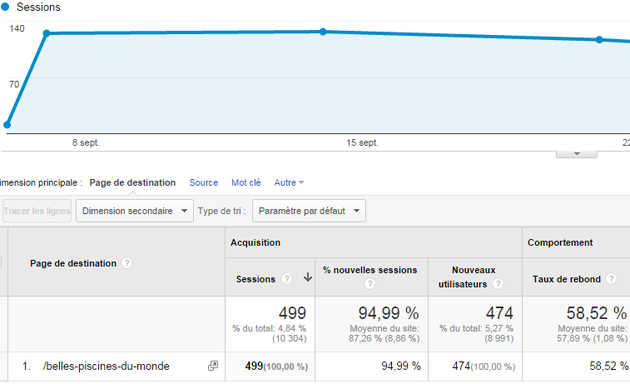Click the Tracer les lignes button

(37, 211)
